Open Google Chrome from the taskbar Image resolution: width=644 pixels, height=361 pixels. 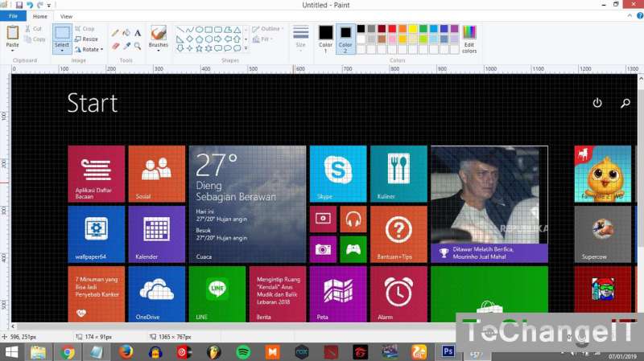68,352
